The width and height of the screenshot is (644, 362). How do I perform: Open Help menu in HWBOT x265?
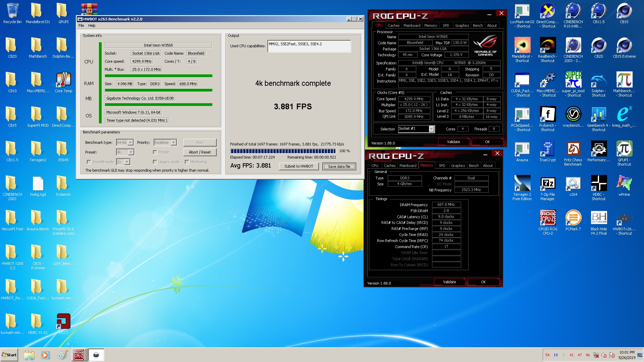(x=92, y=25)
